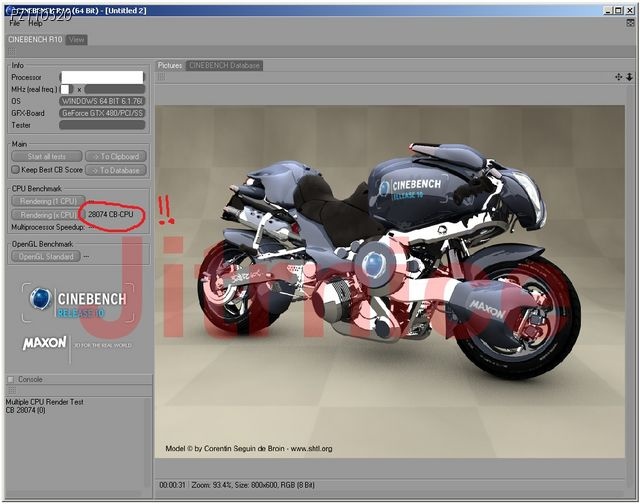
Task: Click the console vertical scrollbar
Action: 148,443
